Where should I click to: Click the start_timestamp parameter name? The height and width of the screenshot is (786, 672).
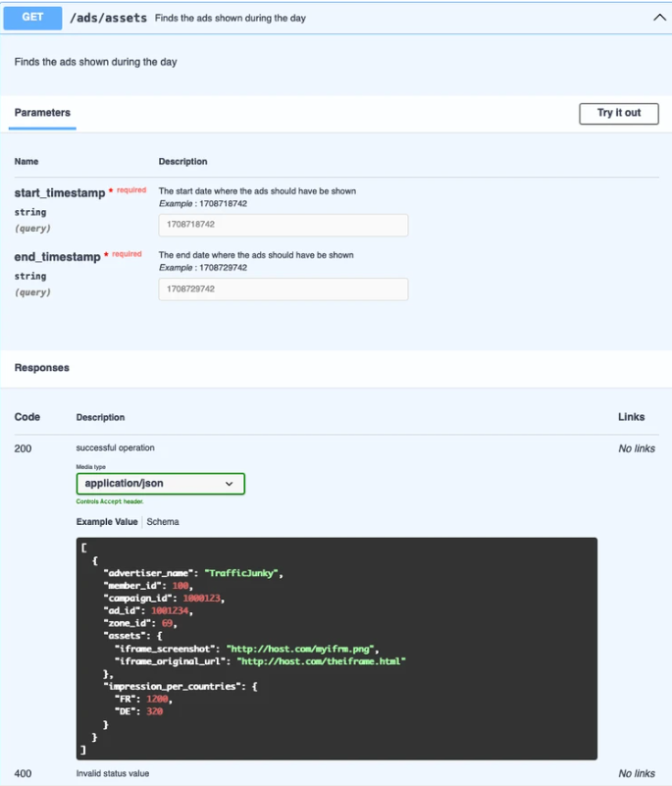pyautogui.click(x=59, y=193)
